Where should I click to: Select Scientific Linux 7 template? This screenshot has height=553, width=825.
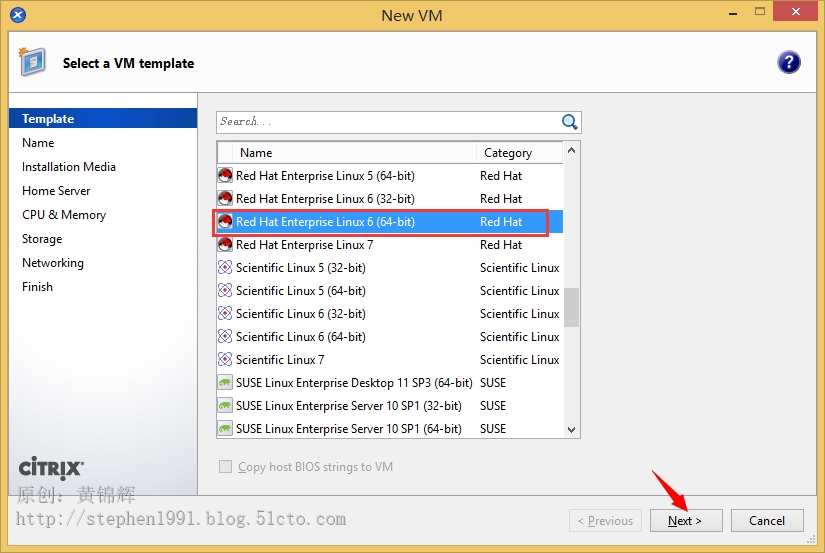pos(390,359)
